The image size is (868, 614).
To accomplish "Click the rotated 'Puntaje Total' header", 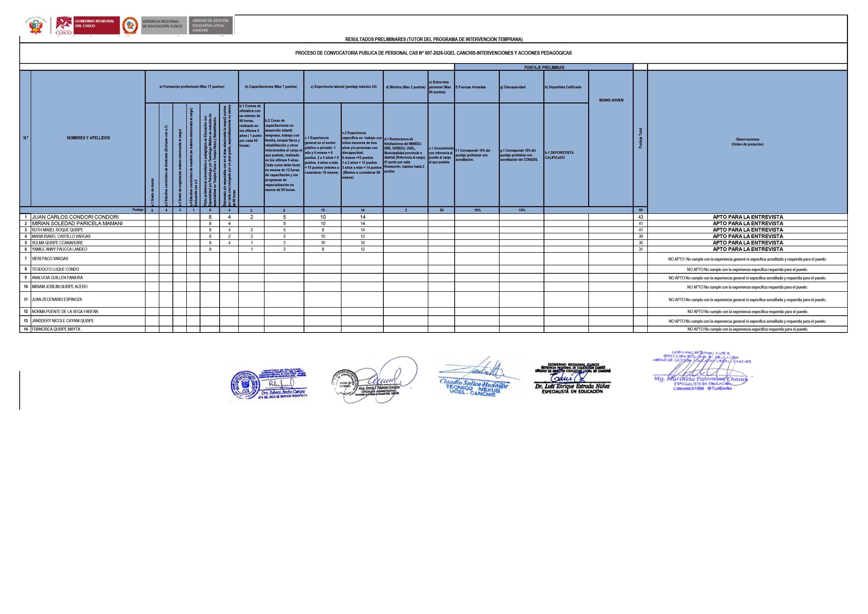I will coord(640,138).
